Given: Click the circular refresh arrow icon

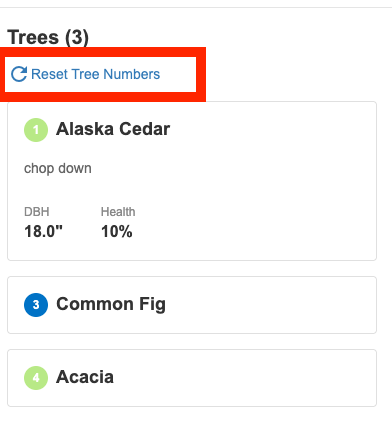Looking at the screenshot, I should point(19,74).
